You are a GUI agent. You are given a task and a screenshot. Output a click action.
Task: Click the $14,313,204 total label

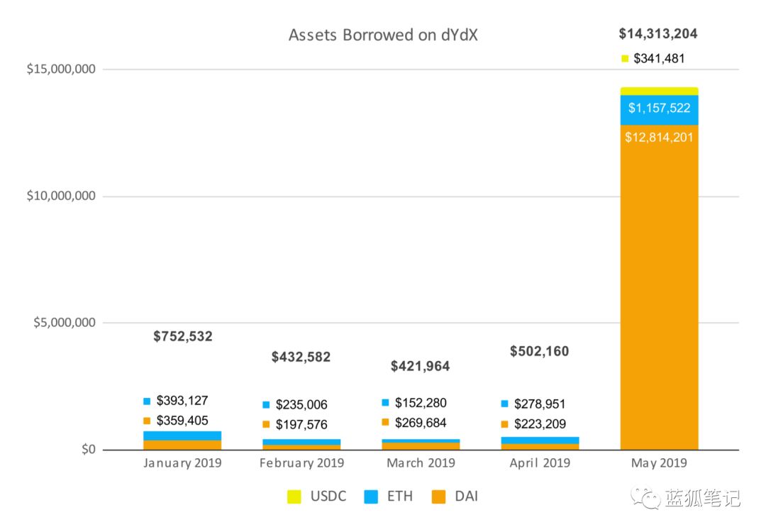pyautogui.click(x=658, y=34)
